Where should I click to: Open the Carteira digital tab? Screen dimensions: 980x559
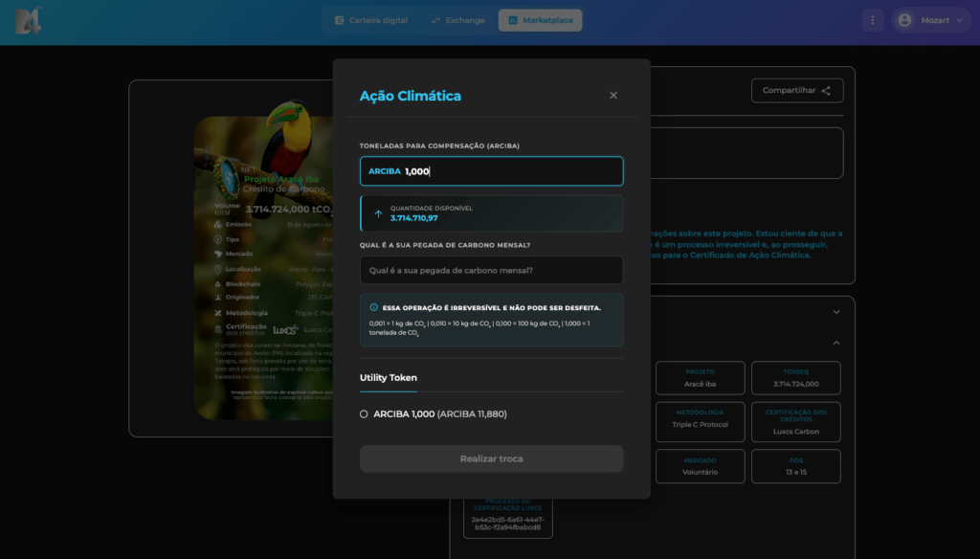click(371, 20)
